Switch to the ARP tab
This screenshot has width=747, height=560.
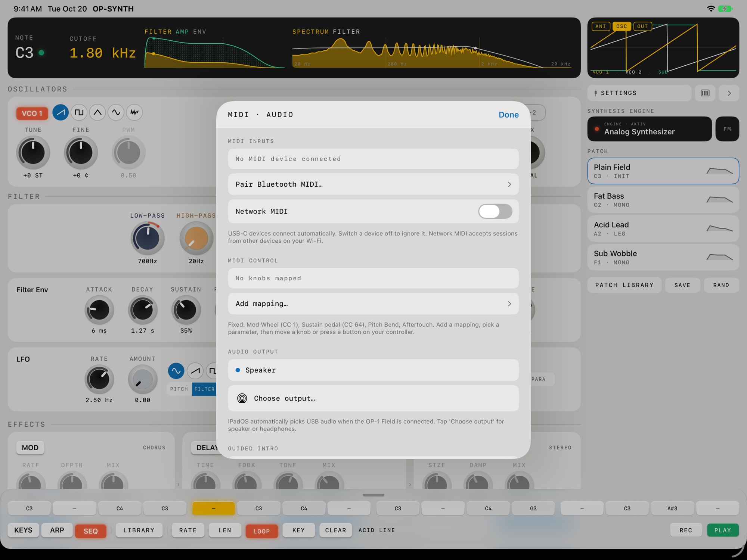57,530
